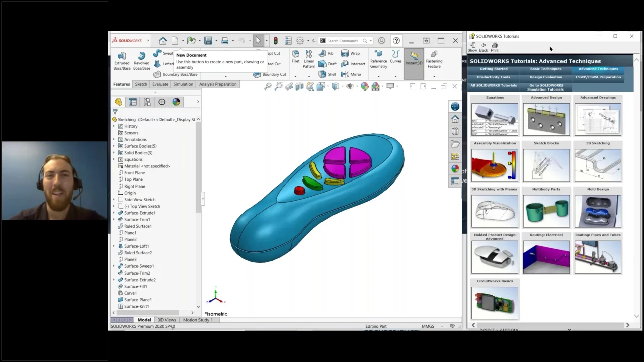Expand the Solid Bodies(3) folder
The width and height of the screenshot is (644, 362).
(114, 153)
